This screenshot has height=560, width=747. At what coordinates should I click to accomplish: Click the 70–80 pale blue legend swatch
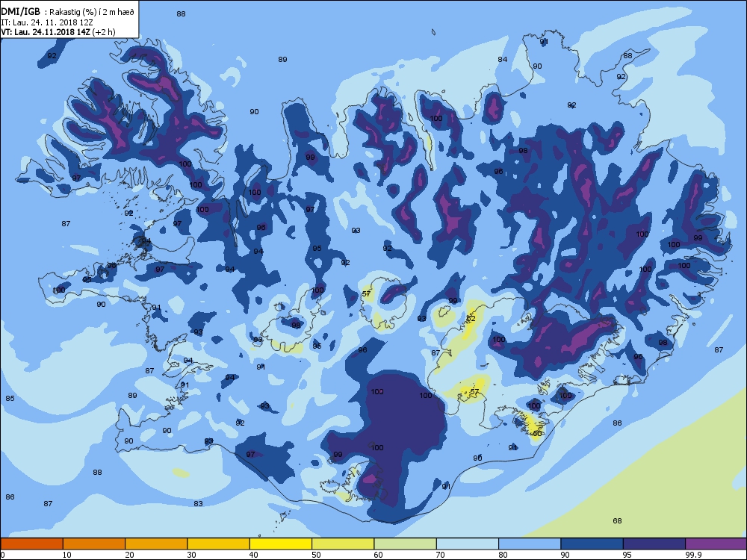click(468, 544)
